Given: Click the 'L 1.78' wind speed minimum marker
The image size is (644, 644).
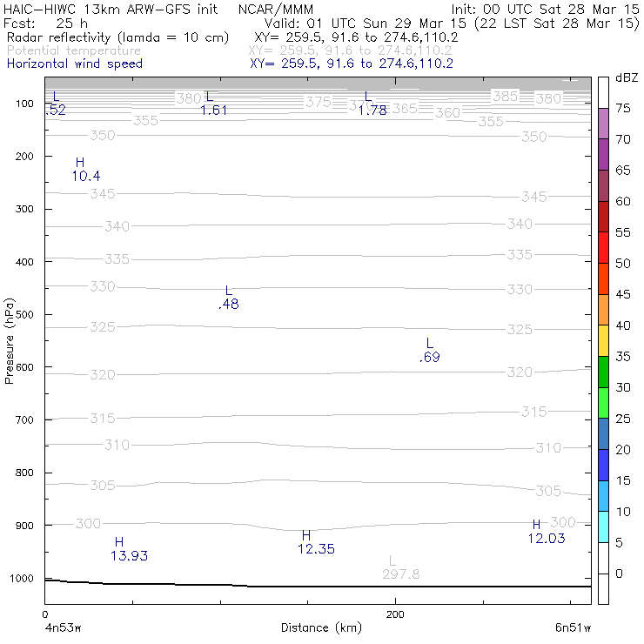Looking at the screenshot, I should [372, 104].
